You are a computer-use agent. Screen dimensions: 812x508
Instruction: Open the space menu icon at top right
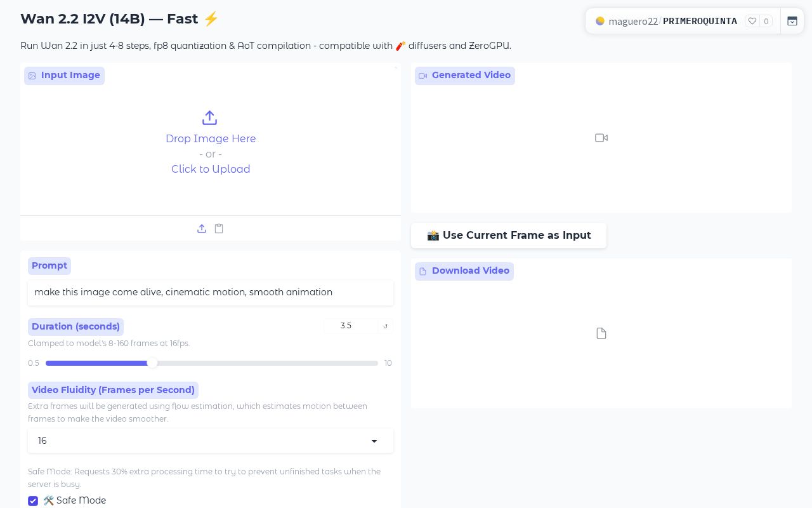(x=792, y=21)
